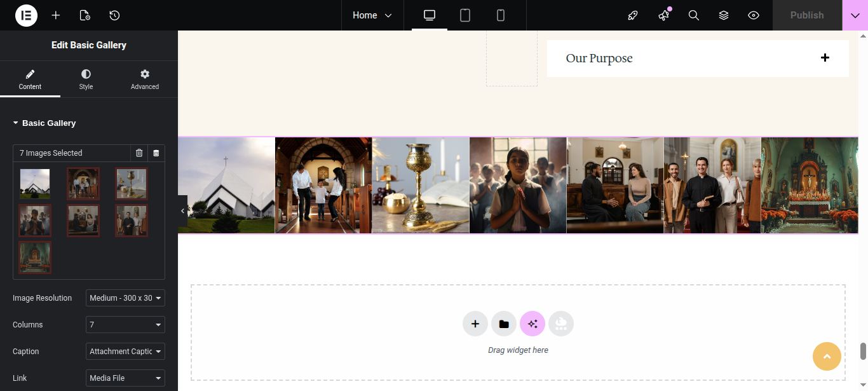Click the What's New megaphone icon
The height and width of the screenshot is (391, 868).
point(664,15)
